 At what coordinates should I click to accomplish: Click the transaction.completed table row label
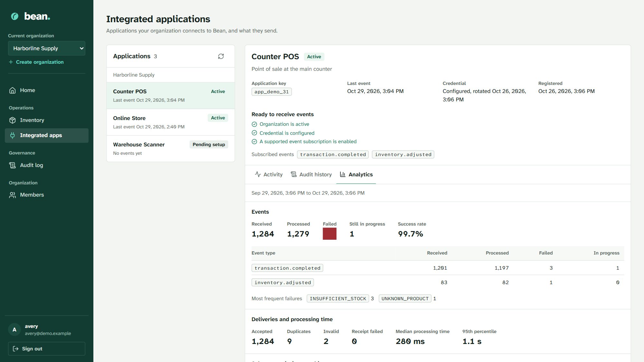(287, 268)
